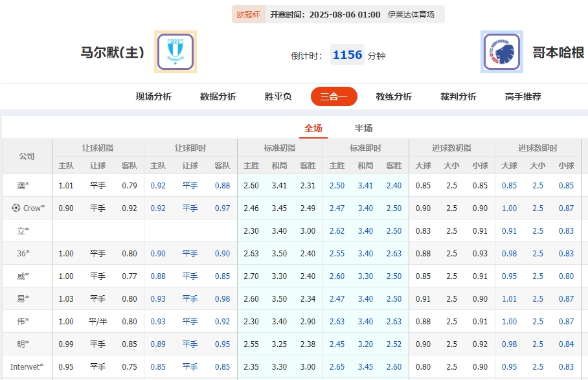Image resolution: width=588 pixels, height=380 pixels.
Task: Click the Interwet* bookmaker name
Action: 27,366
